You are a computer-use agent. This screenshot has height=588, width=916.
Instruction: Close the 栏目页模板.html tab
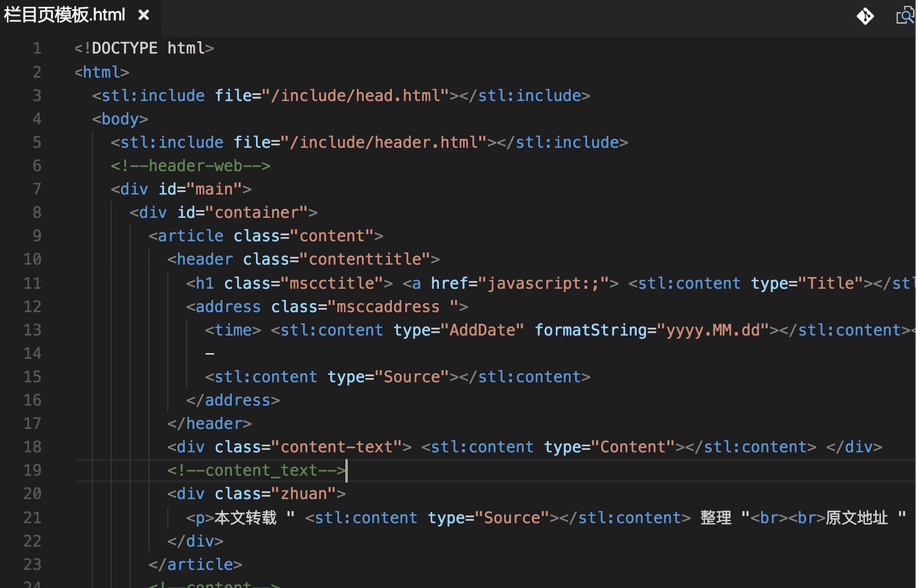click(144, 15)
